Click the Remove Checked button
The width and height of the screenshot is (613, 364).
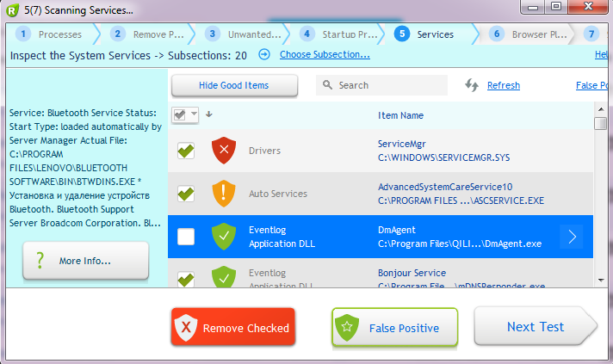tap(233, 327)
